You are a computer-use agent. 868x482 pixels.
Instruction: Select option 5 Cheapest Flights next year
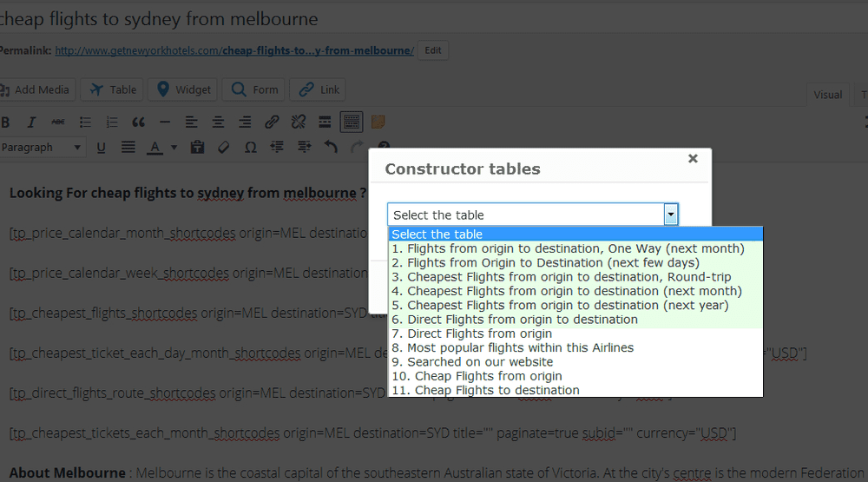click(x=575, y=306)
